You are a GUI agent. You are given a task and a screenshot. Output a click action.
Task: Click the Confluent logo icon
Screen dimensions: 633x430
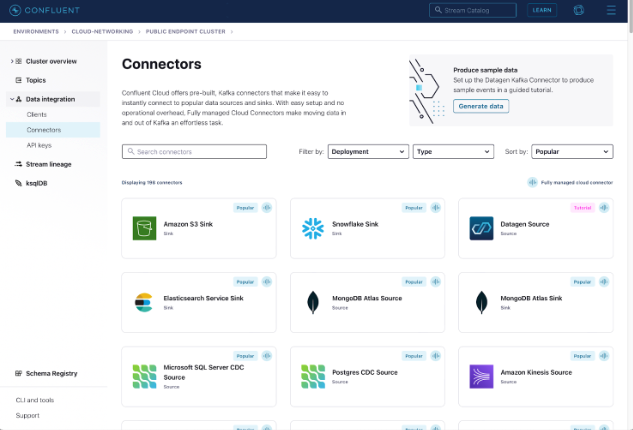[15, 10]
